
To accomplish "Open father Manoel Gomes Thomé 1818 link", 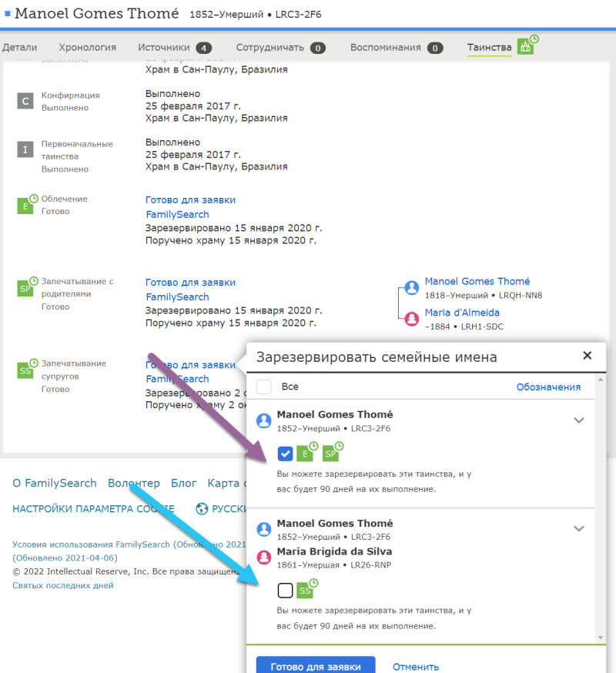I will (477, 281).
